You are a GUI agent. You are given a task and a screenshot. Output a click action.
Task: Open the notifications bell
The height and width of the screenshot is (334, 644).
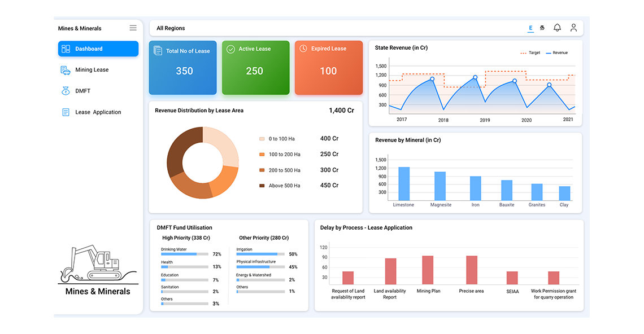(557, 28)
